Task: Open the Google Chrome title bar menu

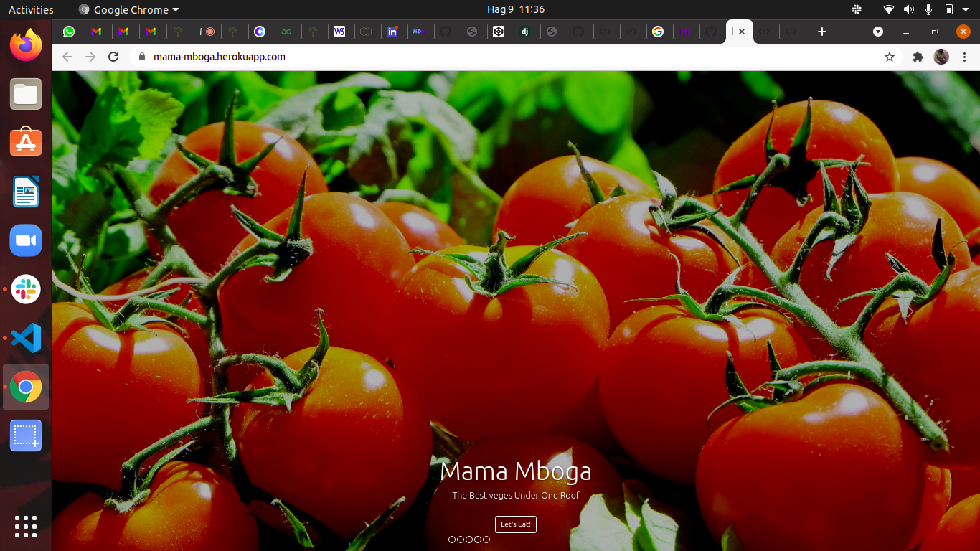Action: tap(128, 9)
